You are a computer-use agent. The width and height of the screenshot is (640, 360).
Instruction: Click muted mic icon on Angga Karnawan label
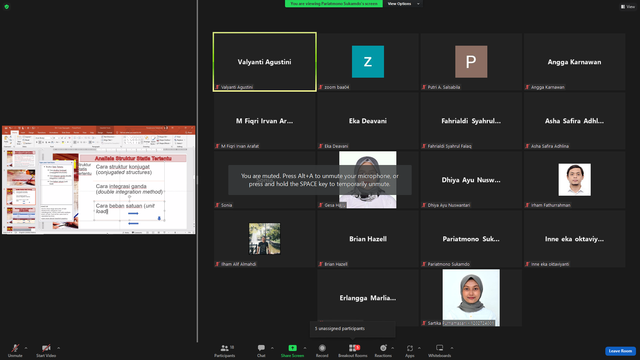(x=527, y=87)
